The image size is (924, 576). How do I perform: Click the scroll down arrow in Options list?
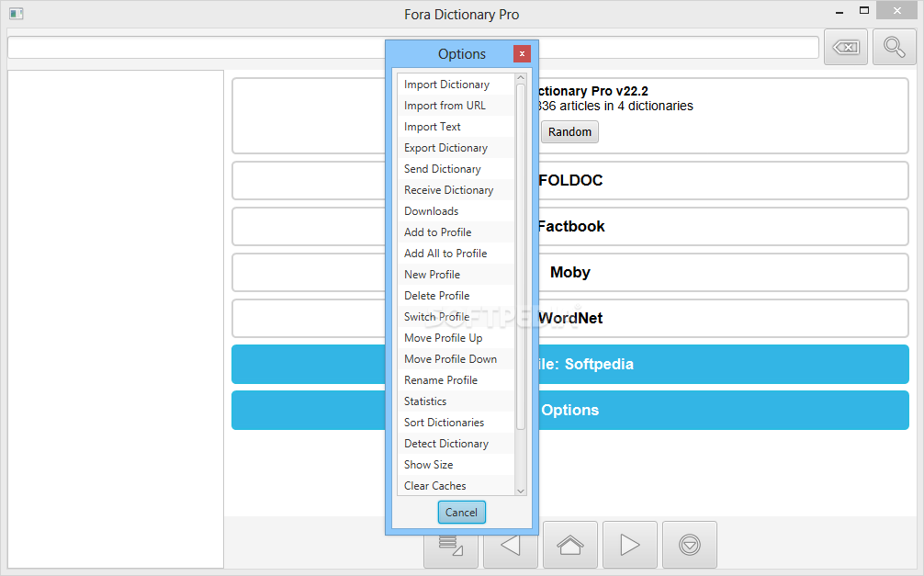(x=521, y=491)
